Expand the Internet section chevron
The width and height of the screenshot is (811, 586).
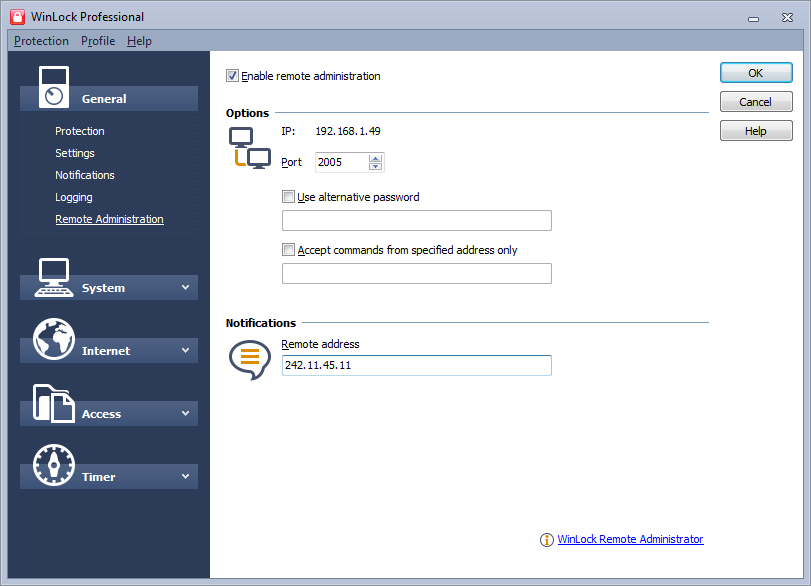tap(185, 351)
